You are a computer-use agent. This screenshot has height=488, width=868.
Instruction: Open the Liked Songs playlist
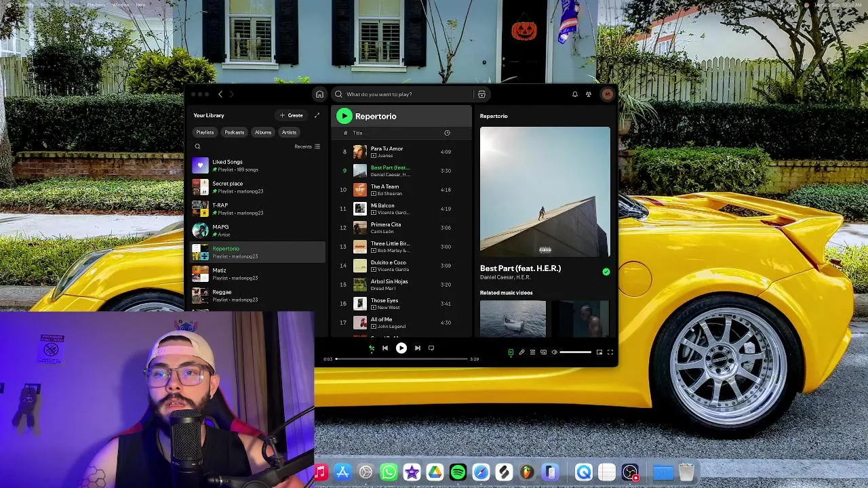258,165
